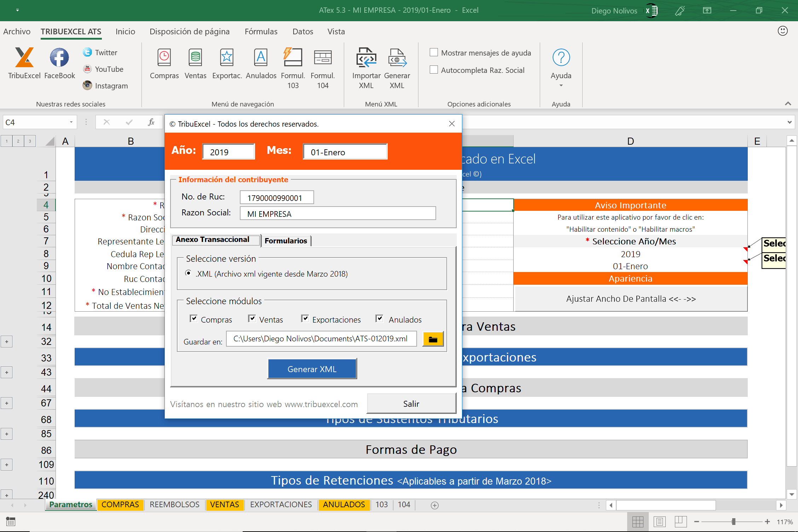Open the COMPRAS sheet tab
This screenshot has width=798, height=532.
click(x=120, y=504)
